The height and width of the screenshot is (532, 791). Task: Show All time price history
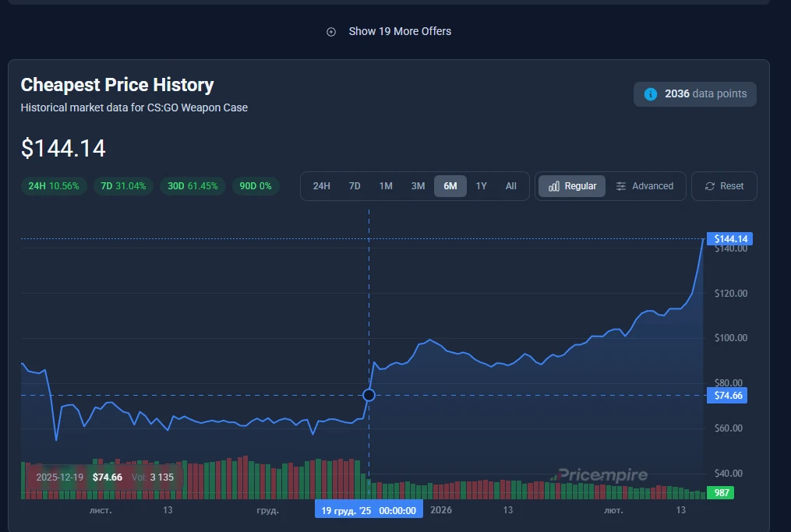511,186
